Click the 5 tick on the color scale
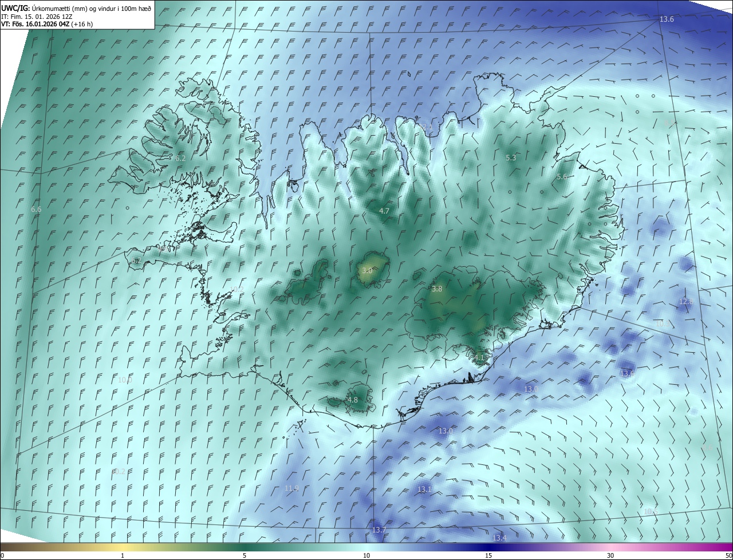The height and width of the screenshot is (560, 733). 245,555
